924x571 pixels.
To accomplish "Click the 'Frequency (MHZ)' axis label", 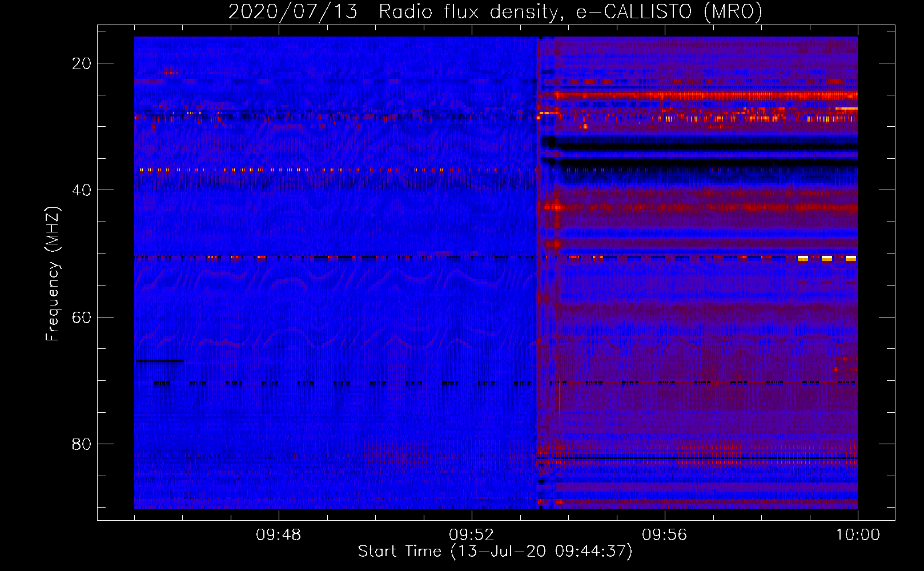I will coord(53,274).
